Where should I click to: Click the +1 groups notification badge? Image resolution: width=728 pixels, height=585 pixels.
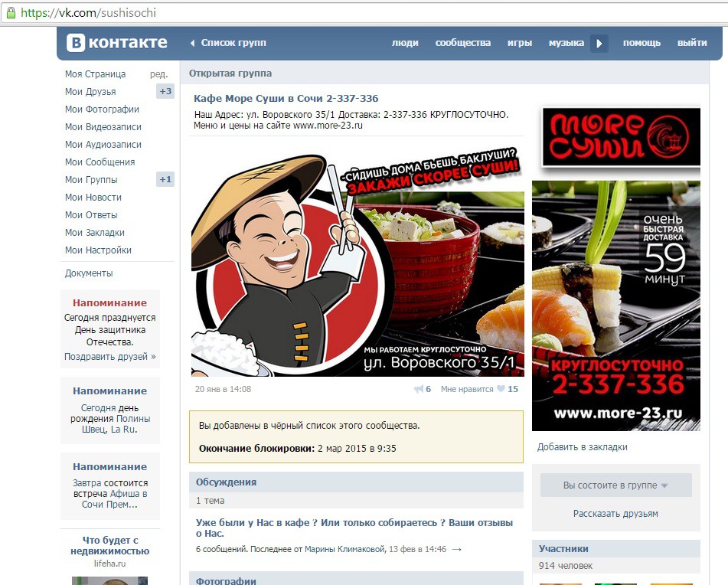[165, 180]
